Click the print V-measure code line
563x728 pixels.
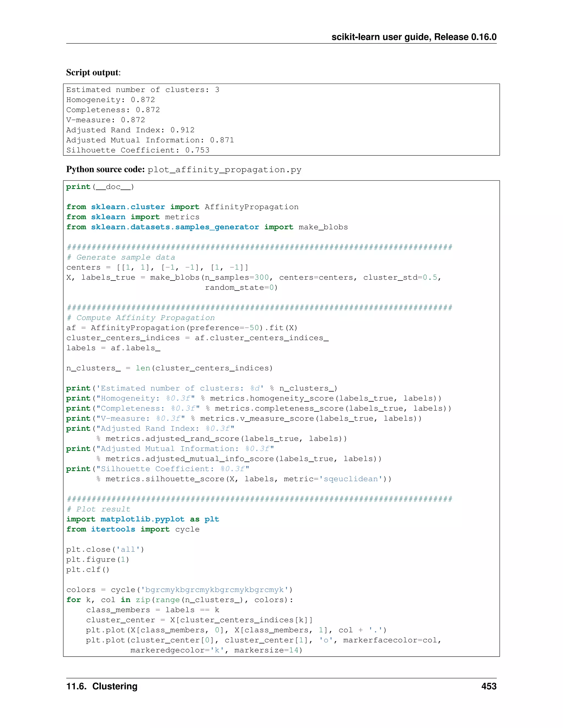pos(244,418)
